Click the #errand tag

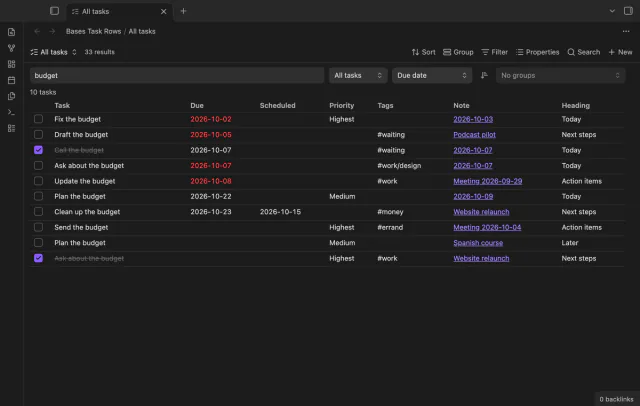(x=390, y=227)
